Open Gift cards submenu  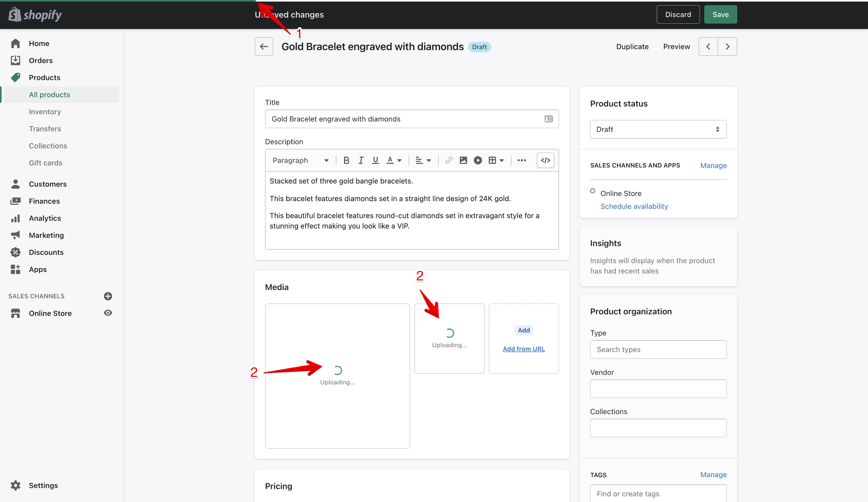(x=46, y=163)
